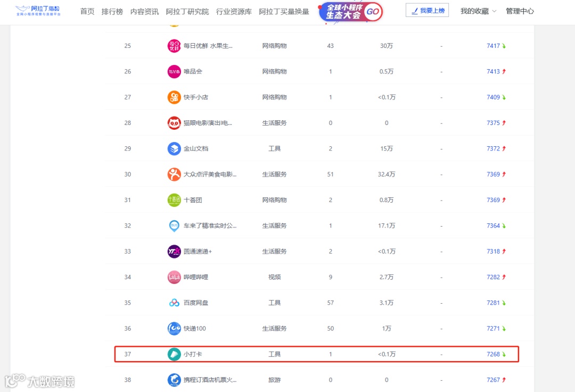The image size is (575, 392).
Task: Open the 小打卡 name link
Action: click(x=193, y=354)
